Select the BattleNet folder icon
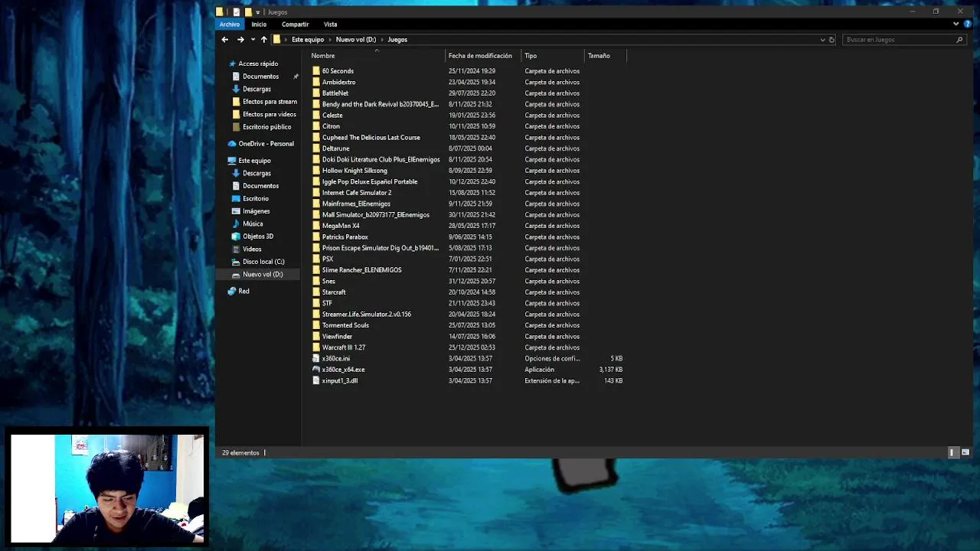The height and width of the screenshot is (551, 980). tap(316, 93)
